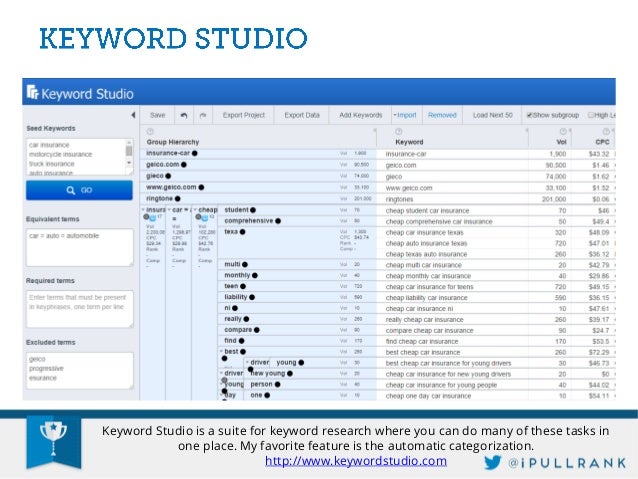The width and height of the screenshot is (638, 479).
Task: Click the trophy badge icon
Action: pyautogui.click(x=54, y=441)
